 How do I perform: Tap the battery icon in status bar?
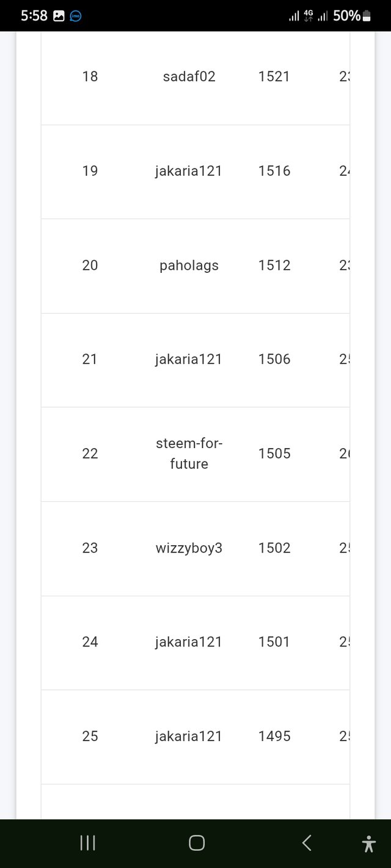pos(367,16)
